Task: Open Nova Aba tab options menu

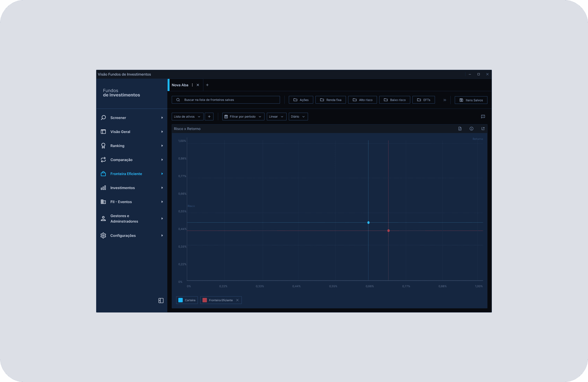Action: [192, 85]
